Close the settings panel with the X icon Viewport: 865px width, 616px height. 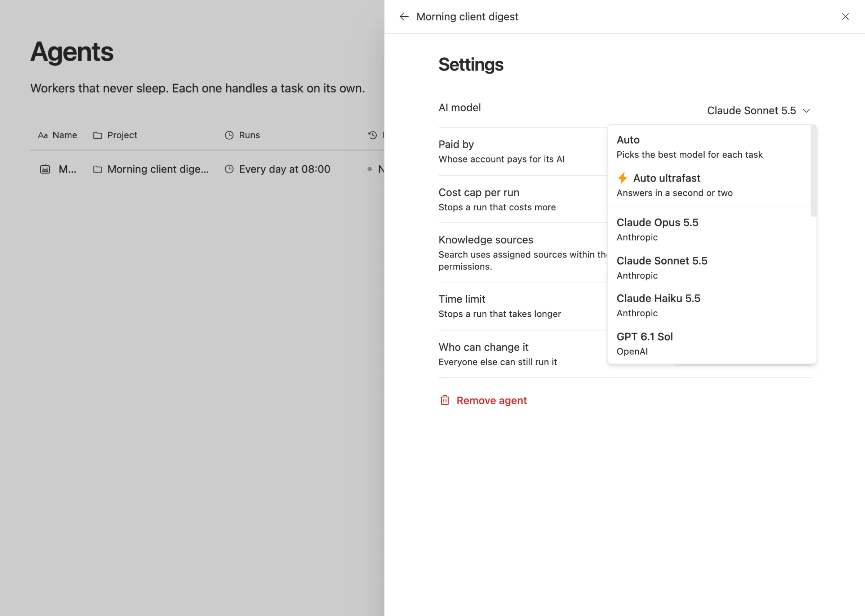[845, 16]
